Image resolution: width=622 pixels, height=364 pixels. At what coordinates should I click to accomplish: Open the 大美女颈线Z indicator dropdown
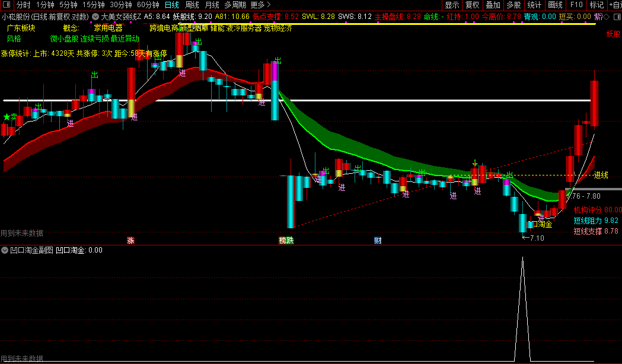pos(95,17)
